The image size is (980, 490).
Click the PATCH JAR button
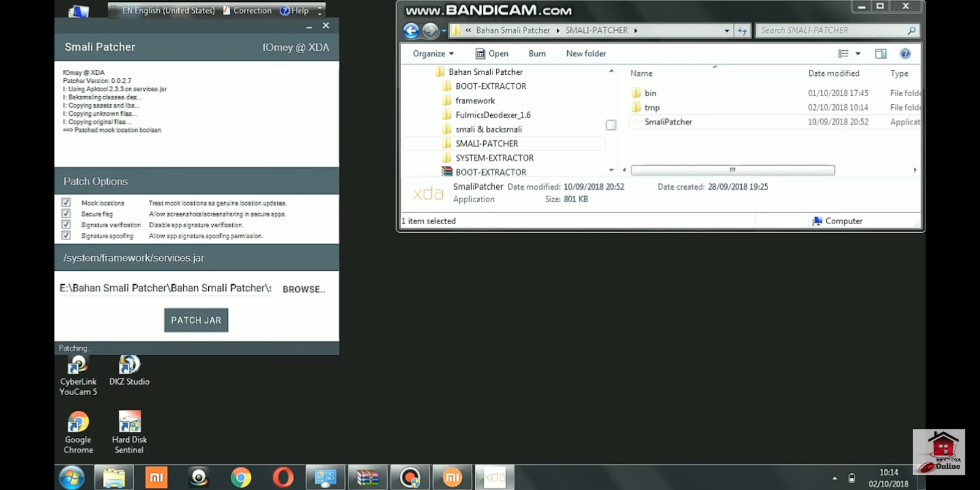pyautogui.click(x=196, y=320)
